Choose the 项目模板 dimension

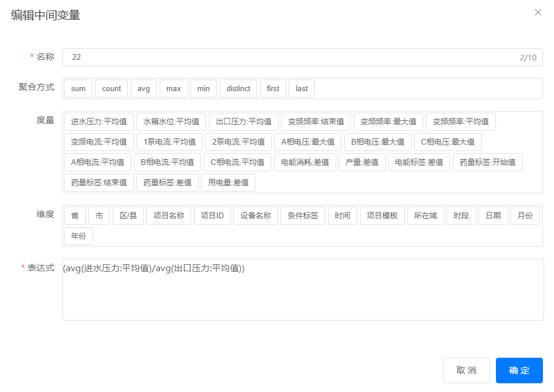382,215
